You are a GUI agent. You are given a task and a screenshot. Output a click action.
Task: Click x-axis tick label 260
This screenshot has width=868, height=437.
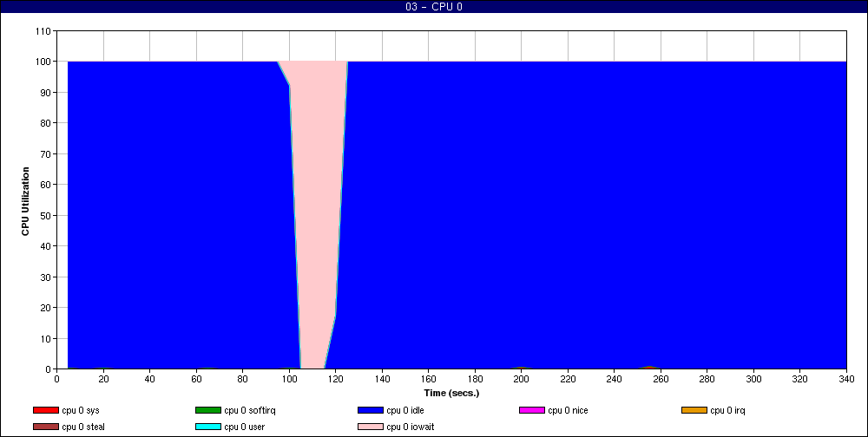[x=661, y=380]
